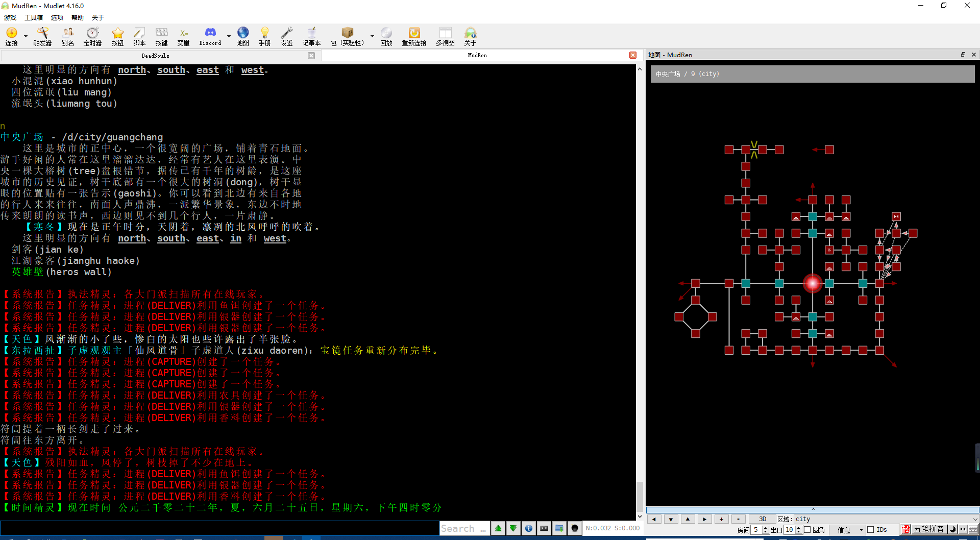Click the Reconnect (重新连接) icon
This screenshot has height=540, width=980.
point(414,37)
